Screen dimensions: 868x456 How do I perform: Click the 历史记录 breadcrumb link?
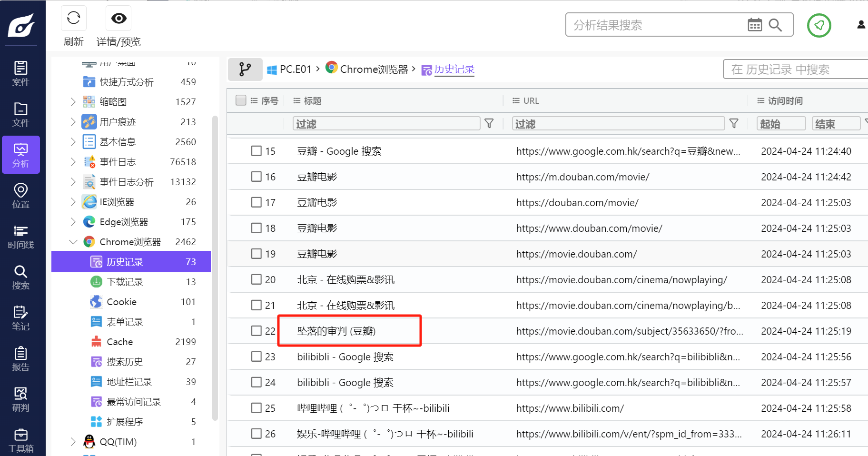(x=454, y=69)
